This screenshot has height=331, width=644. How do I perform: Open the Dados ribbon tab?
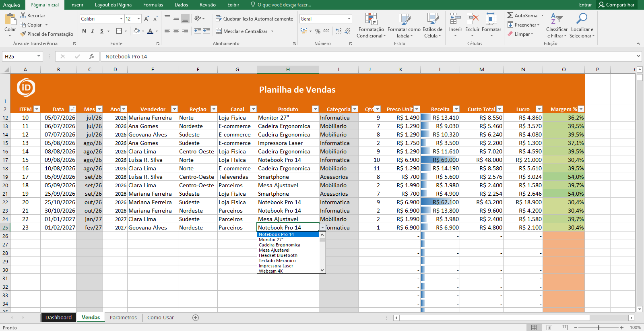[x=181, y=5]
